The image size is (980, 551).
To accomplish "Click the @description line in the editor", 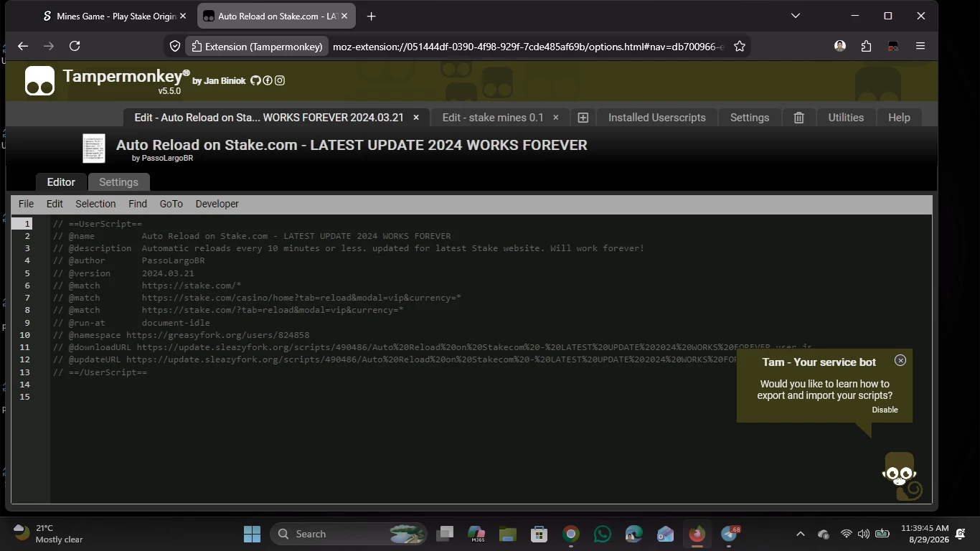I will (349, 248).
